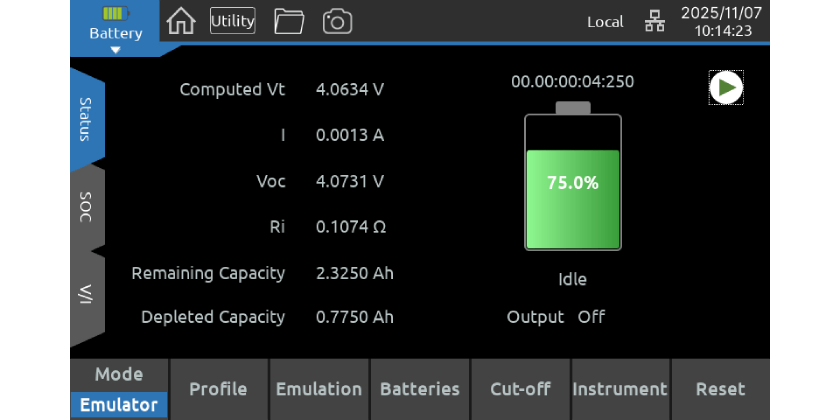The width and height of the screenshot is (840, 420).
Task: Click the battery charge level graphic
Action: coord(573,183)
